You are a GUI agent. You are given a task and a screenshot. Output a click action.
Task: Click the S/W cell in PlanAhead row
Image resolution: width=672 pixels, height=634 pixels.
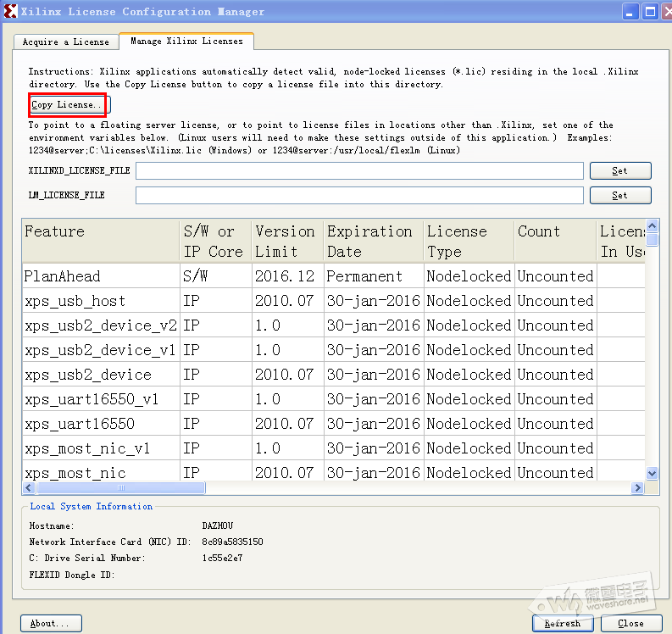tap(216, 276)
